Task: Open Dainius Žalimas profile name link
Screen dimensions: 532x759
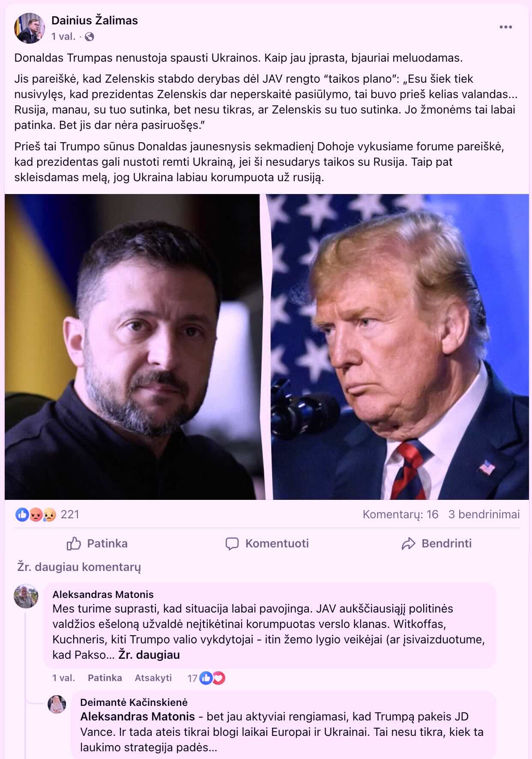Action: pyautogui.click(x=95, y=21)
